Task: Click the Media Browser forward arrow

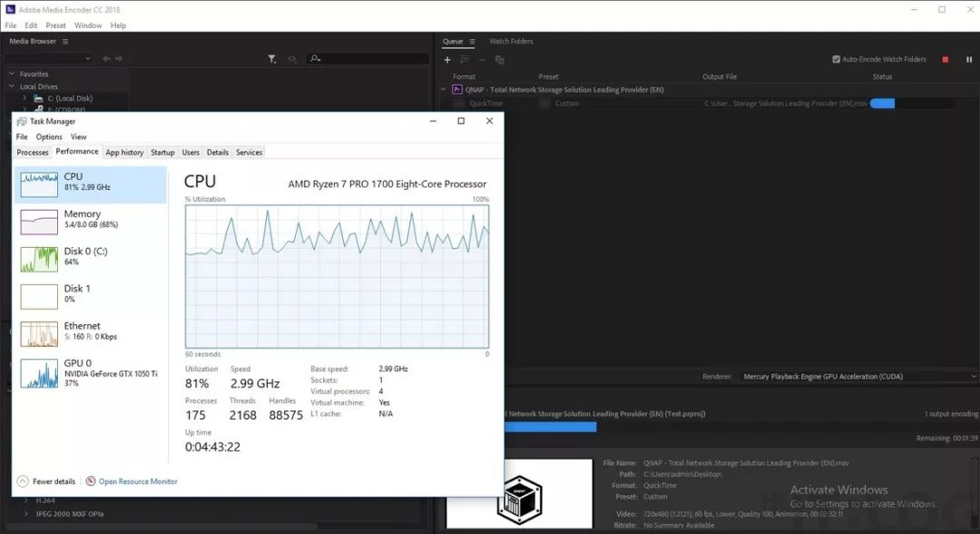Action: pyautogui.click(x=119, y=59)
